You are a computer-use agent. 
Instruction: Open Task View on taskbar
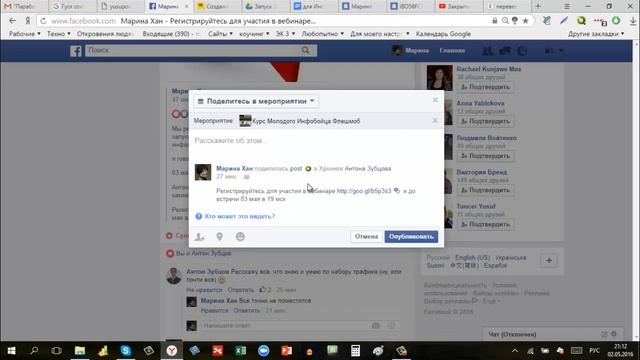pos(56,351)
